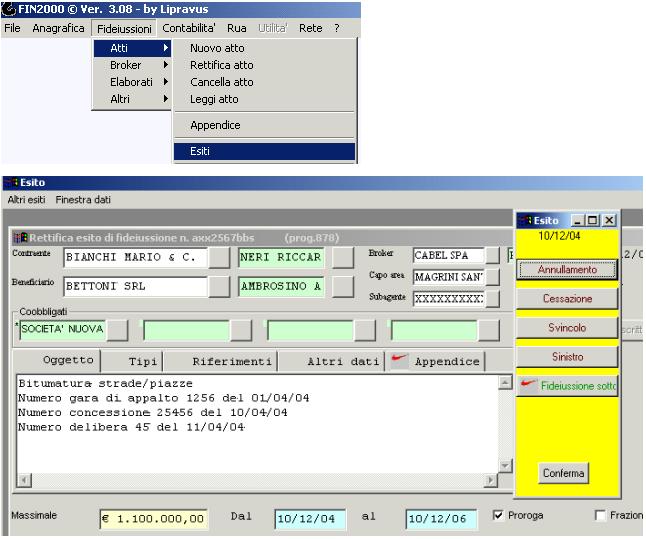Click the Dal date field 10/12/04
Screen dimensions: 646x539
(x=311, y=519)
